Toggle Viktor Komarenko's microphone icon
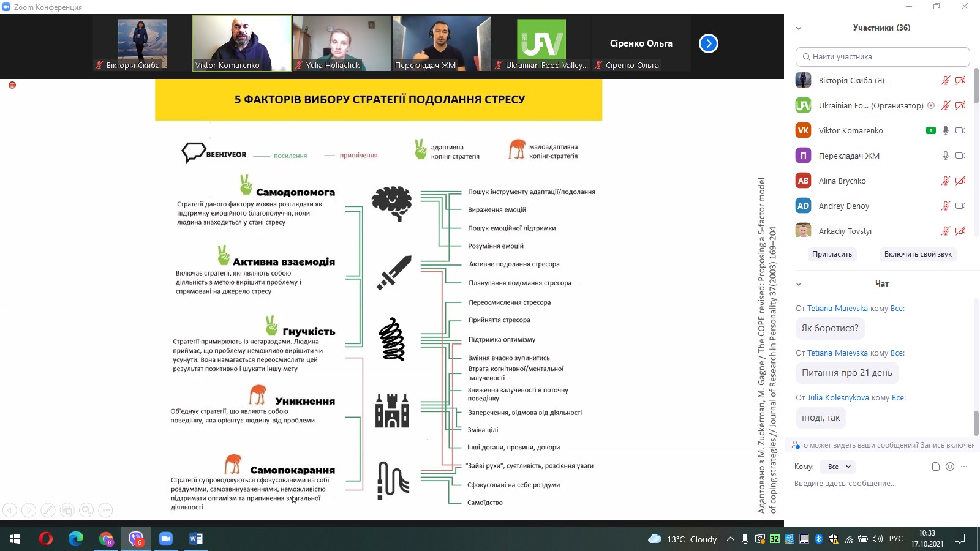The image size is (980, 551). pos(946,130)
